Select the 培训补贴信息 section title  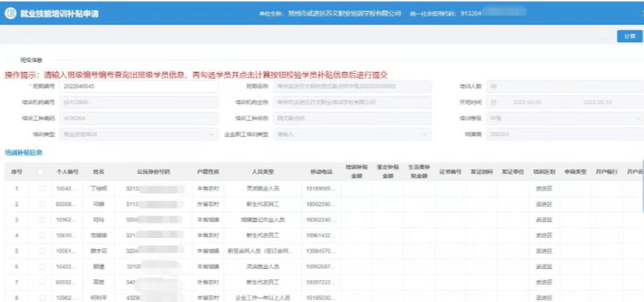tap(24, 152)
